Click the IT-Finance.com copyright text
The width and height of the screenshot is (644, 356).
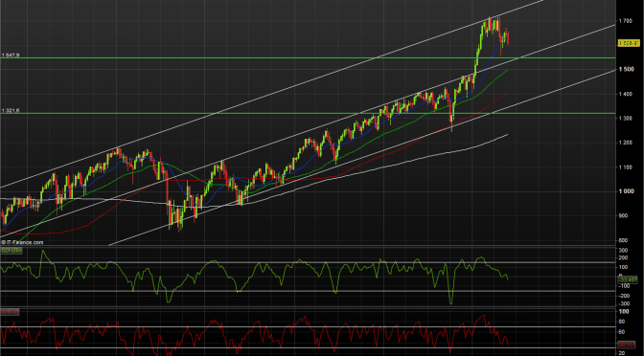[x=22, y=242]
